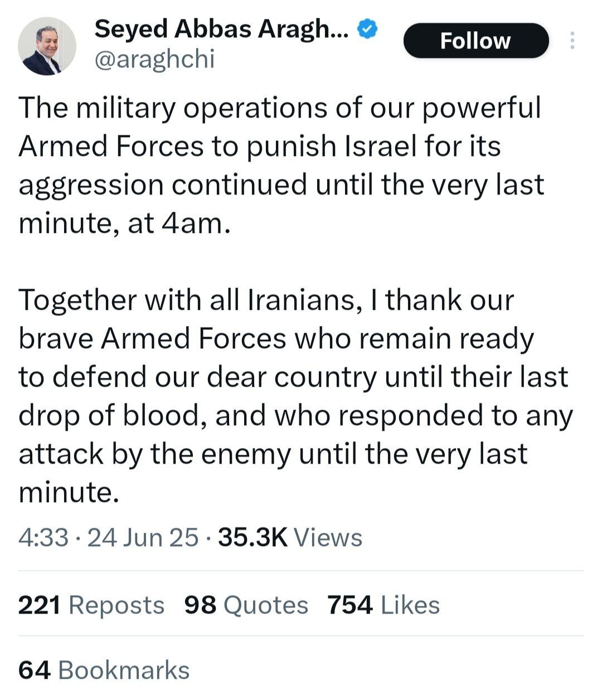Screen dimensions: 602x700
Task: Click the 64 Bookmarks count
Action: [x=104, y=670]
